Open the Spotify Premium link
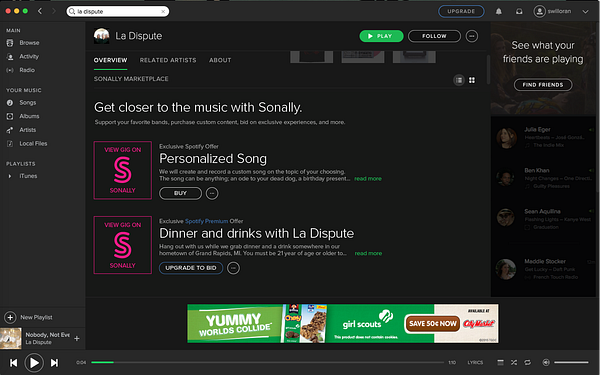Image resolution: width=600 pixels, height=375 pixels. click(x=206, y=221)
